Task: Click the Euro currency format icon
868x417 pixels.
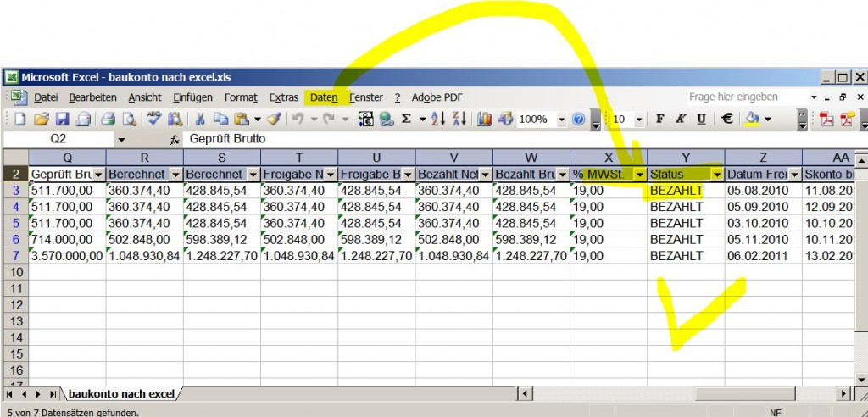Action: pyautogui.click(x=727, y=120)
